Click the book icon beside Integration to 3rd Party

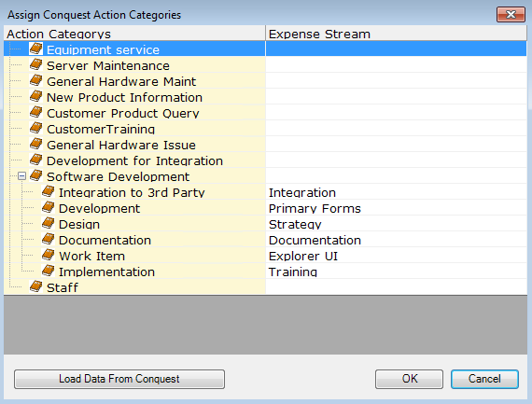click(x=49, y=191)
